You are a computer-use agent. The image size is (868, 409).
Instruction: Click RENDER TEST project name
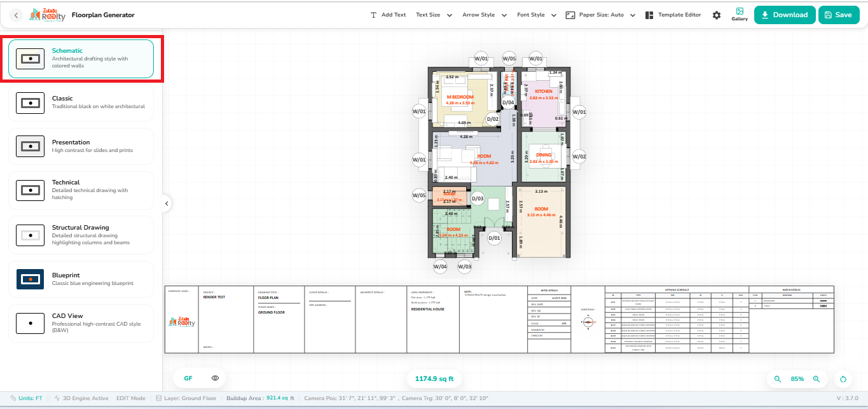(x=214, y=297)
